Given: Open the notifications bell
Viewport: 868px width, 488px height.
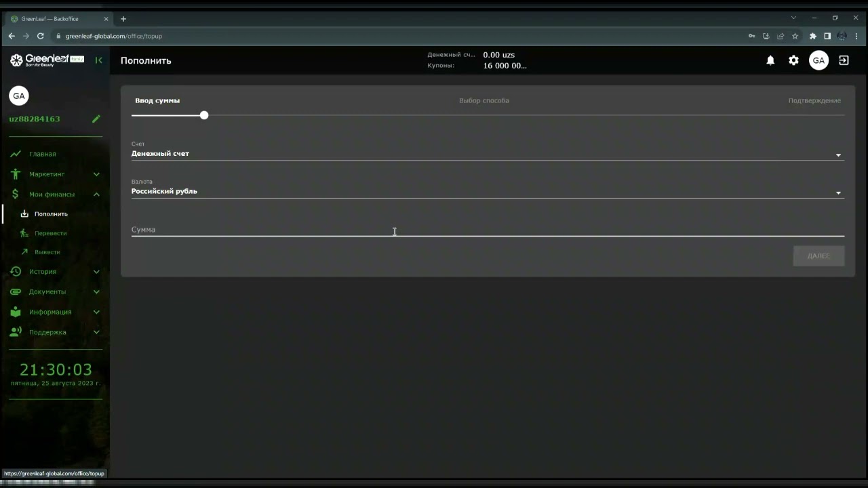Looking at the screenshot, I should pos(770,60).
